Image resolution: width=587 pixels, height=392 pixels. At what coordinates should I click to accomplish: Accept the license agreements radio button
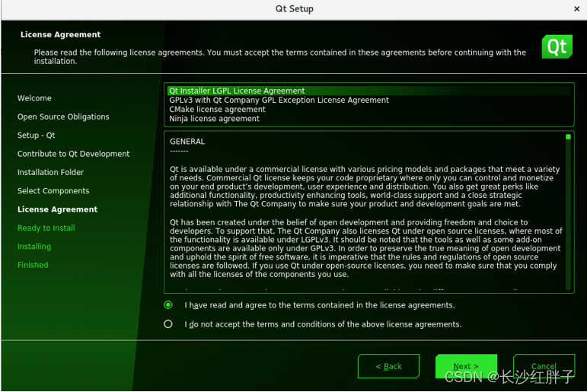tap(168, 304)
